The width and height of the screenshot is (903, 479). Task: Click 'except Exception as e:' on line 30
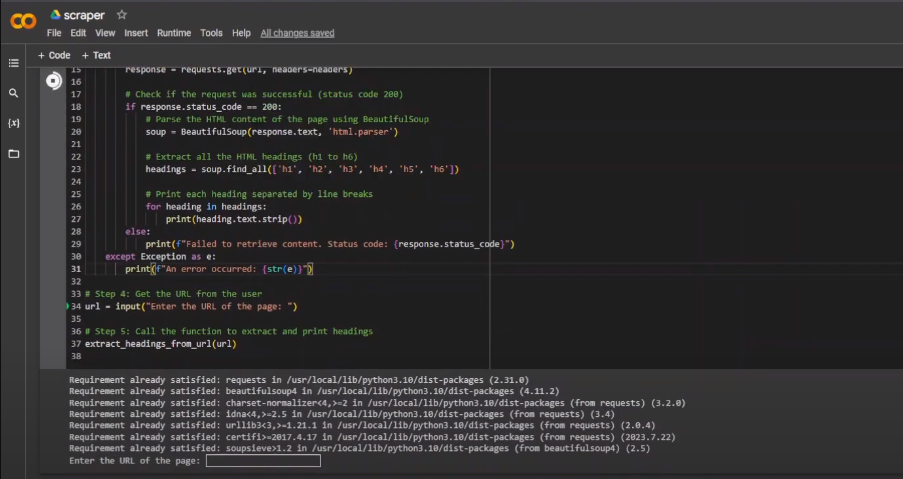pos(160,256)
